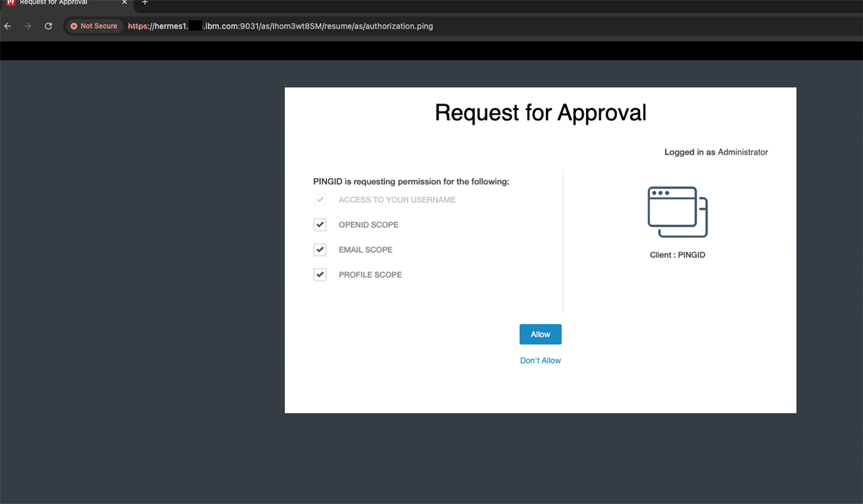The height and width of the screenshot is (504, 863).
Task: Click the tab's red favicon
Action: click(x=11, y=3)
